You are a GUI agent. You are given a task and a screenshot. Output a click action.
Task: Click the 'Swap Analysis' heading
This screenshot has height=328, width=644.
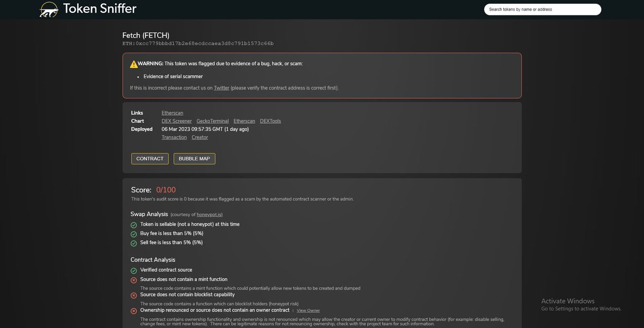pos(149,214)
